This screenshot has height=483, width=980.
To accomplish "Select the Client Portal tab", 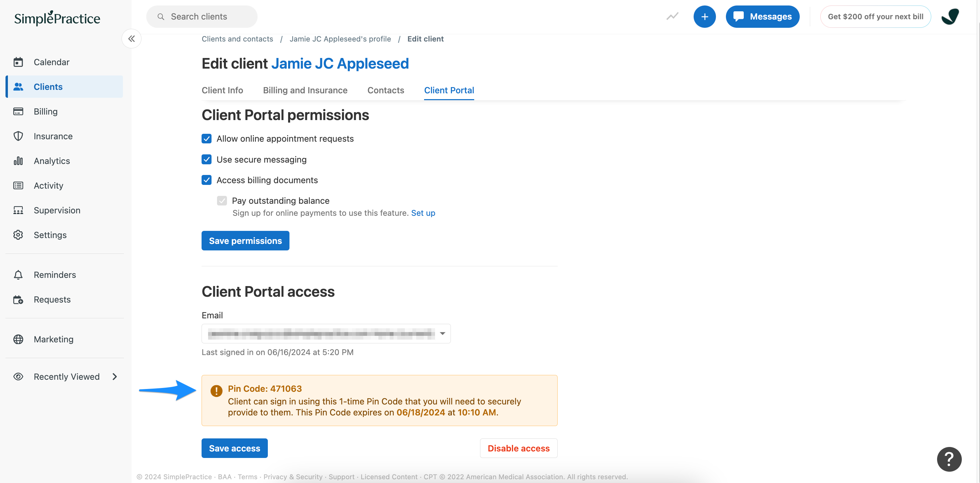I will tap(449, 91).
